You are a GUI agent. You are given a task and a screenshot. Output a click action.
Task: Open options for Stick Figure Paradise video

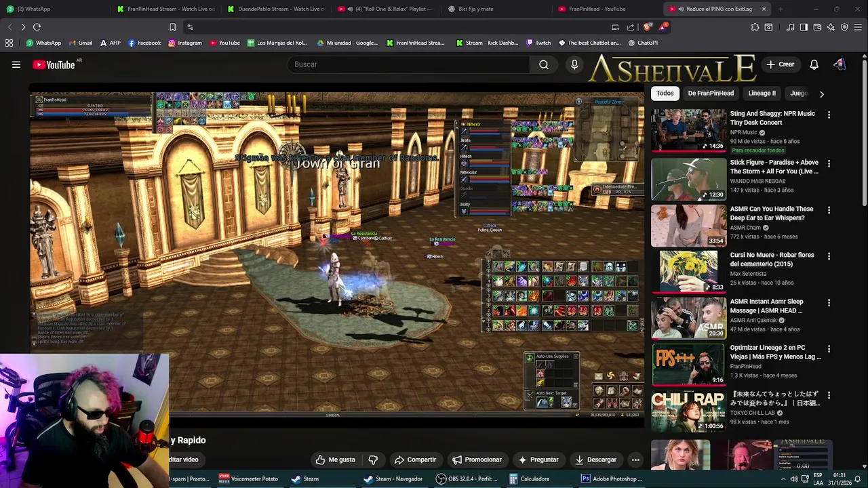829,163
